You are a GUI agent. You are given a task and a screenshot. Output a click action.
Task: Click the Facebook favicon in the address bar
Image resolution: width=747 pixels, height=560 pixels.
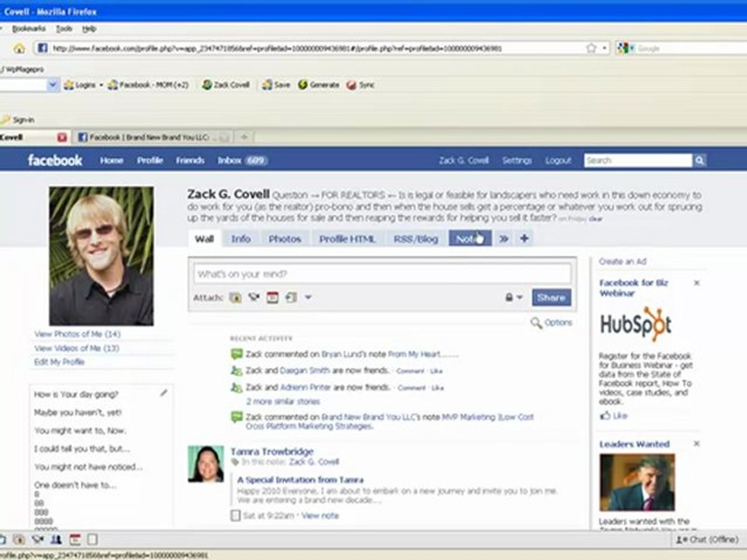[42, 48]
